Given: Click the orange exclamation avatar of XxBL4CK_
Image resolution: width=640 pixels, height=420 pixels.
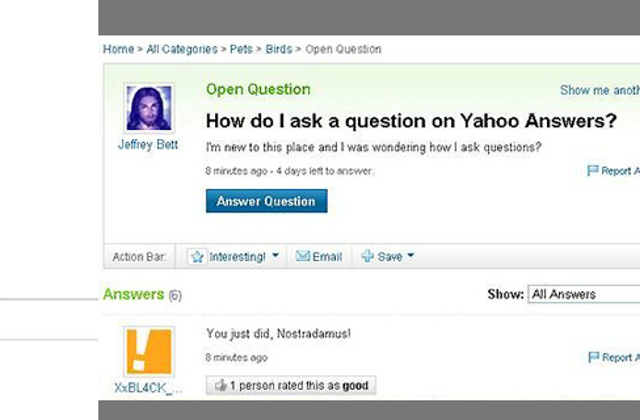Looking at the screenshot, I should 149,351.
